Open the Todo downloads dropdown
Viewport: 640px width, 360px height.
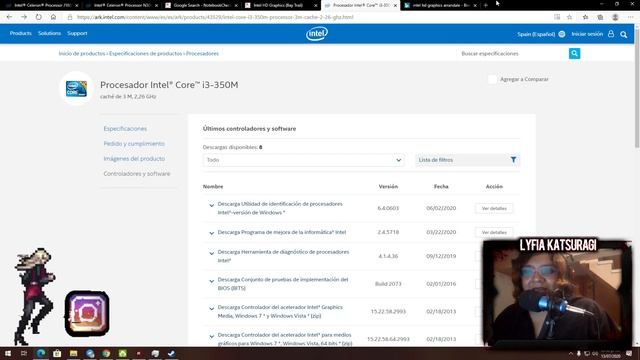[303, 160]
